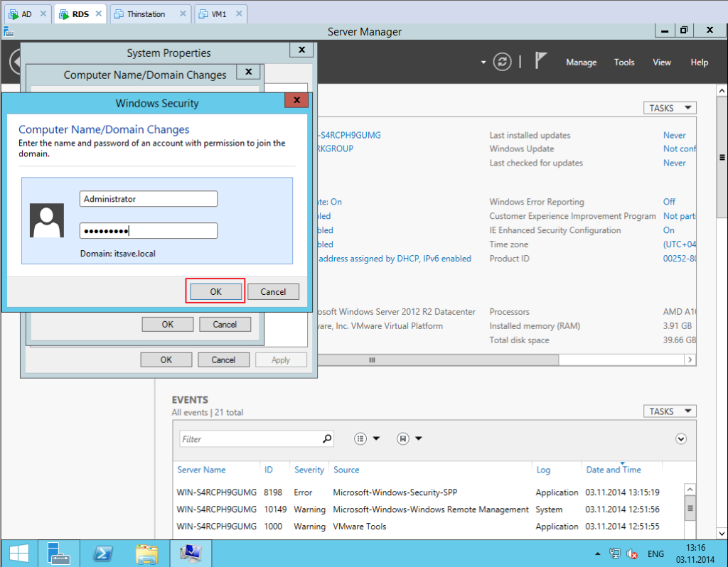This screenshot has width=728, height=567.
Task: Launch PowerShell from the taskbar
Action: click(x=102, y=553)
